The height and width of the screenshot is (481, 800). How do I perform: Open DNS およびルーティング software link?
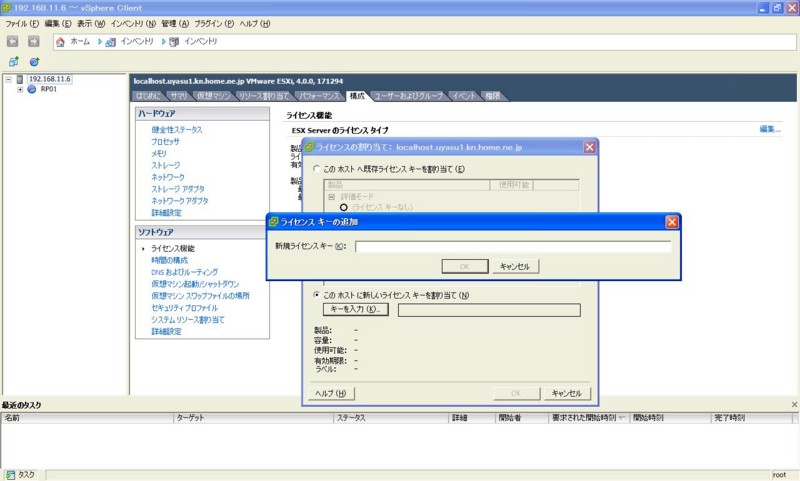point(184,272)
